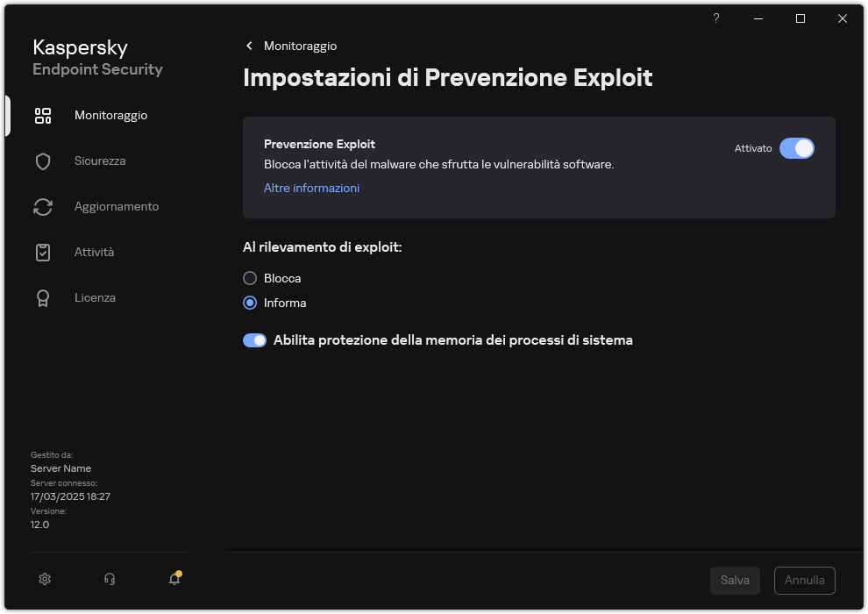
Task: Toggle protezione della memoria dei processi di sistema
Action: (254, 339)
